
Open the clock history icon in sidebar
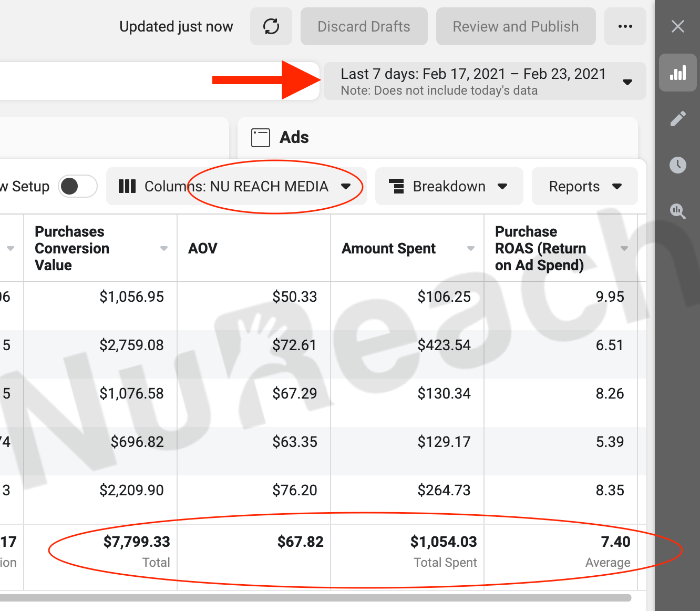pos(677,165)
